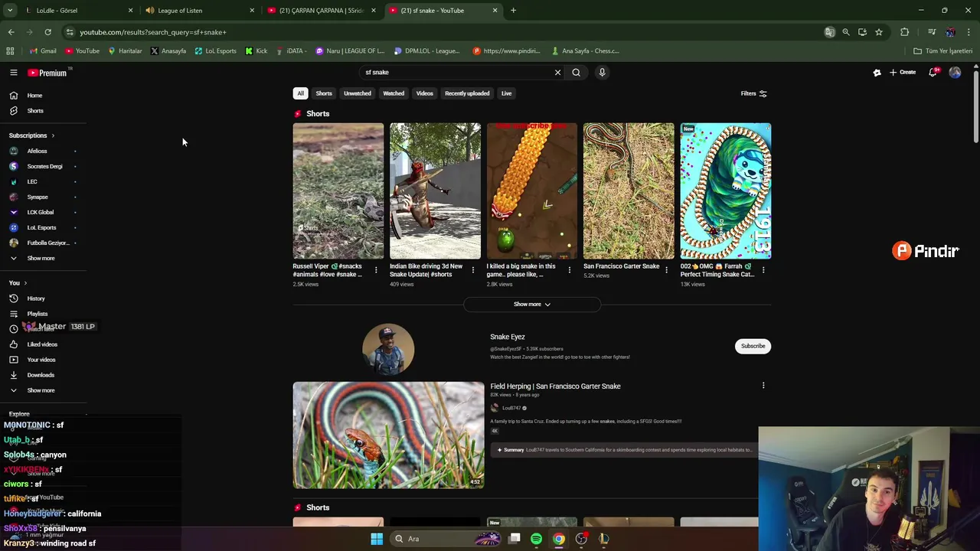This screenshot has width=980, height=551.
Task: Switch to League of Listen tab
Action: (199, 11)
